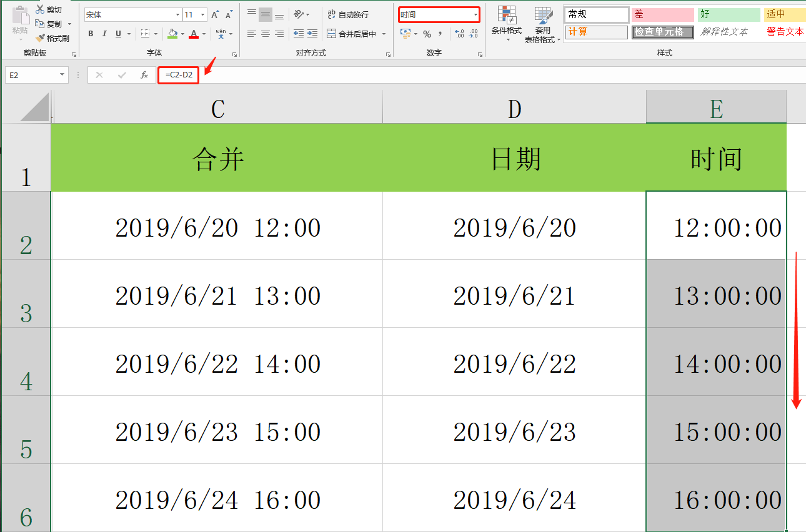
Task: Apply the 好 (Good) green cell style
Action: tap(729, 14)
